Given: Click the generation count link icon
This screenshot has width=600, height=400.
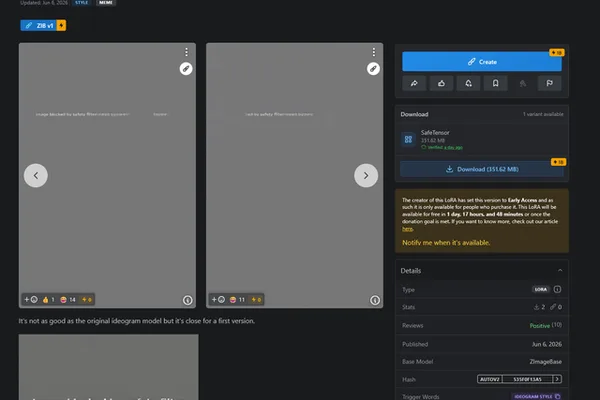Looking at the screenshot, I should tap(553, 307).
